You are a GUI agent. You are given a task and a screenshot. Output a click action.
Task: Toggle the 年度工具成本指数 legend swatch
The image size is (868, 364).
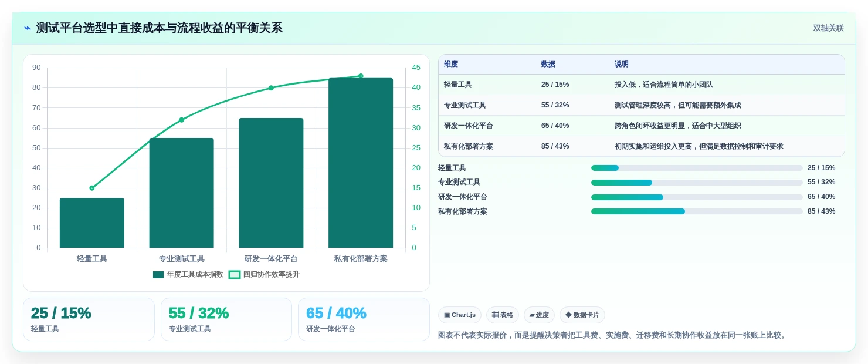coord(158,274)
